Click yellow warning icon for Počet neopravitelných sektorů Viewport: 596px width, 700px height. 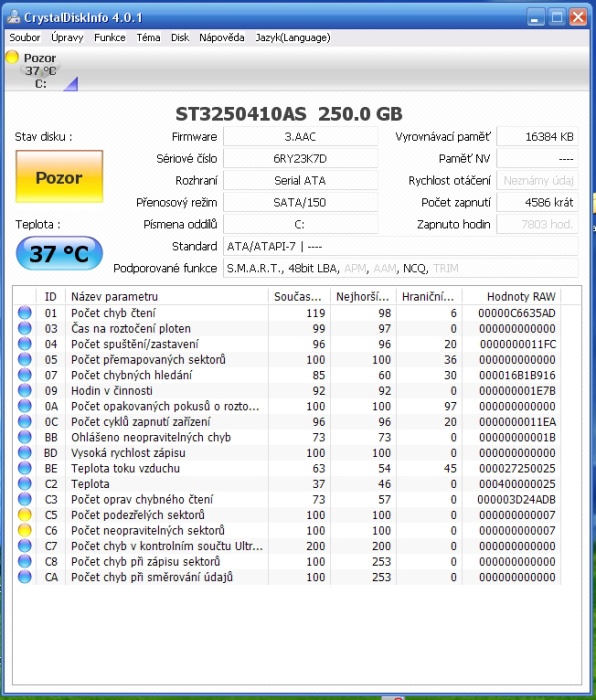25,530
